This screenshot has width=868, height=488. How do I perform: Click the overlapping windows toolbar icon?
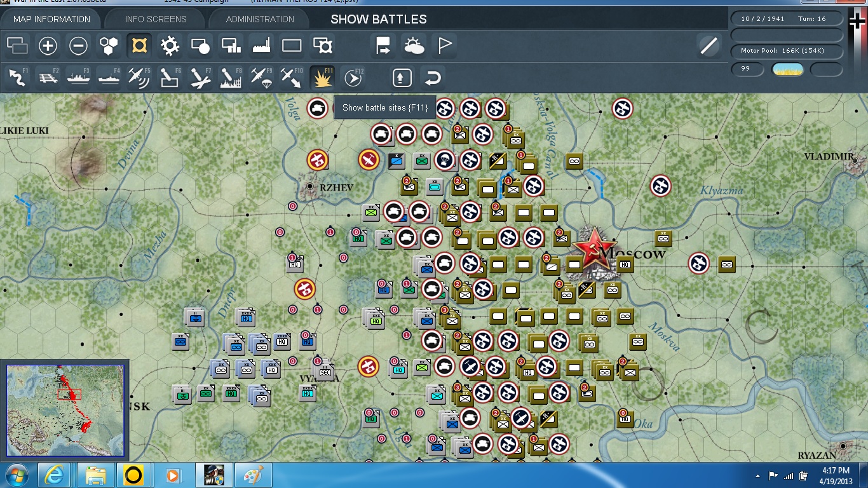coord(18,45)
